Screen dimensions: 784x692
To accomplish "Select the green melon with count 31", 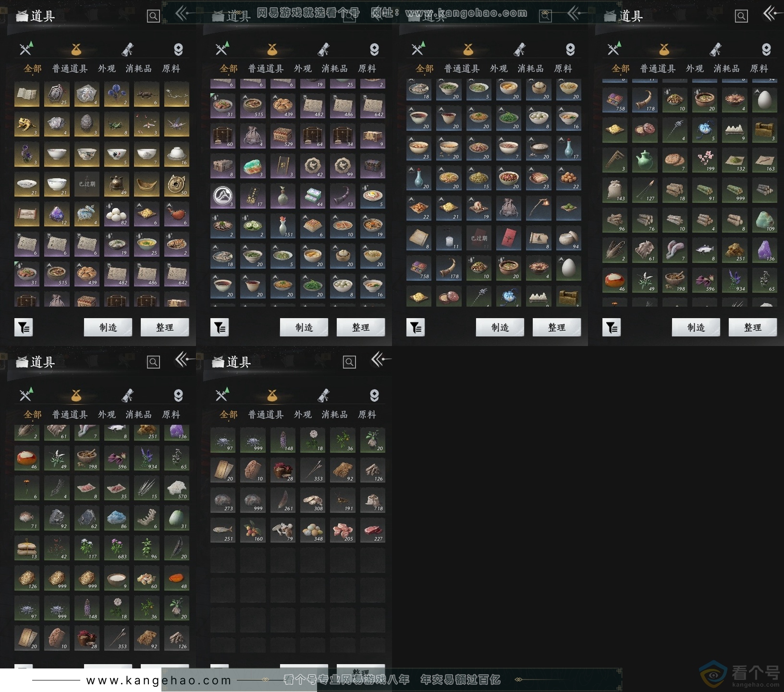I will (x=177, y=518).
